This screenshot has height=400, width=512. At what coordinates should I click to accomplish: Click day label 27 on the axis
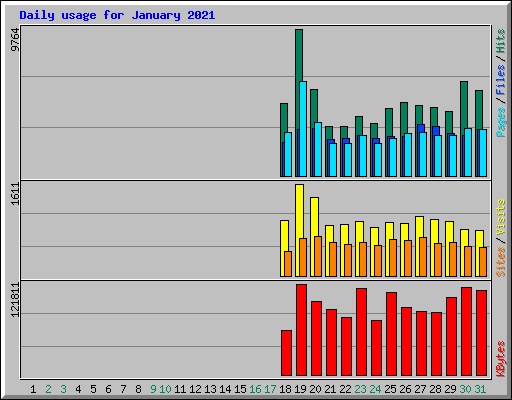pyautogui.click(x=420, y=389)
